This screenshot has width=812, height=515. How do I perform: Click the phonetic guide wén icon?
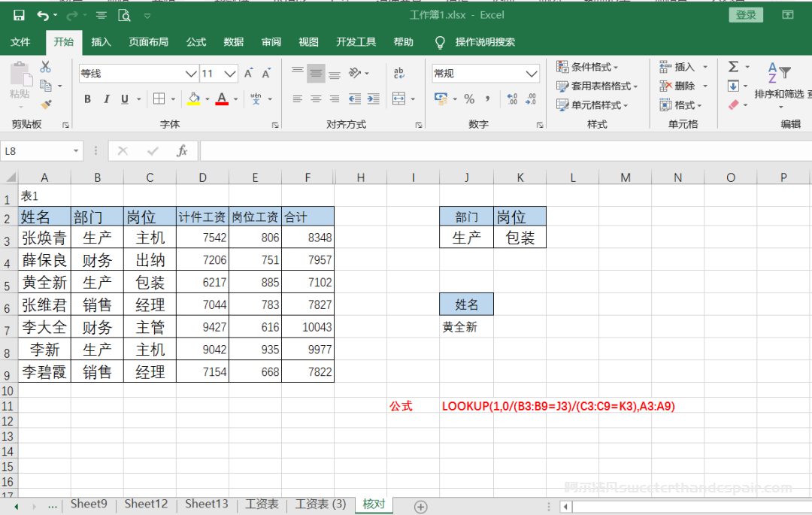[256, 98]
